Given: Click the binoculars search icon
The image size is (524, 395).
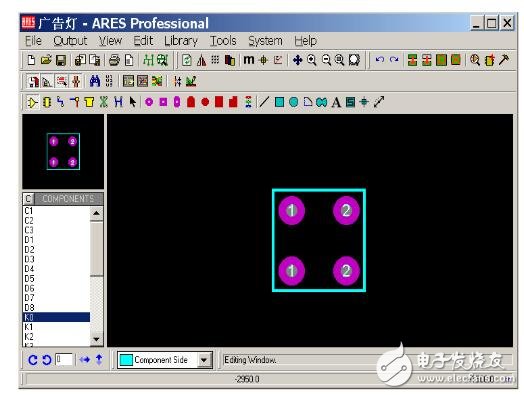Looking at the screenshot, I should pos(95,81).
